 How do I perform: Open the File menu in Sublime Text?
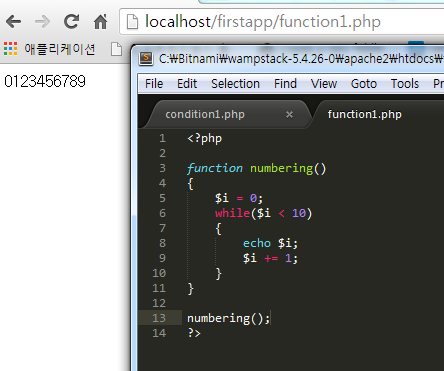click(154, 84)
